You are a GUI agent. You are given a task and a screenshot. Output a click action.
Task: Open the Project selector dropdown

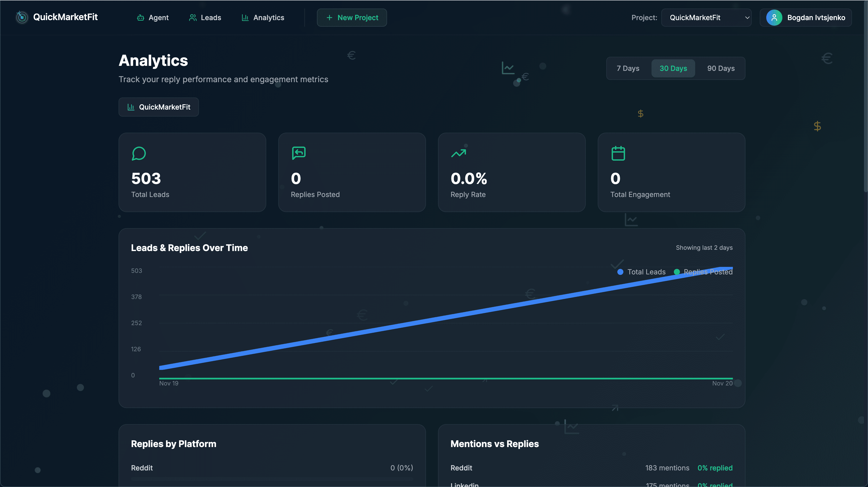[706, 18]
